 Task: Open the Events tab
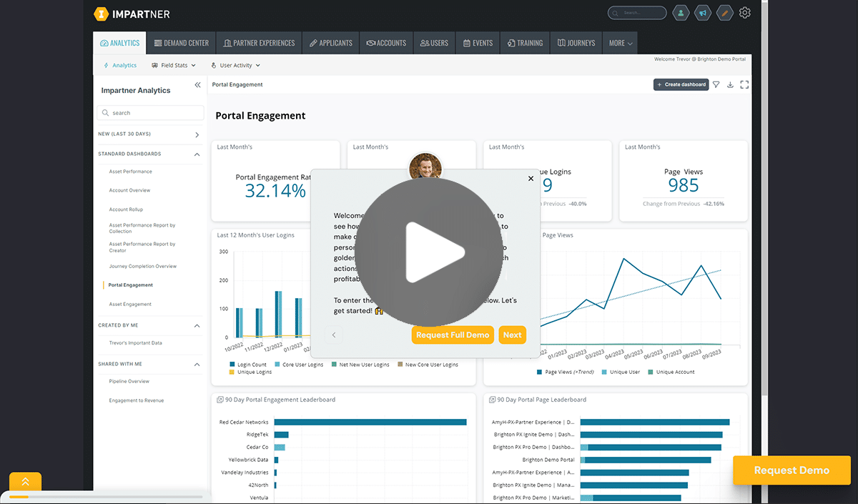(478, 43)
